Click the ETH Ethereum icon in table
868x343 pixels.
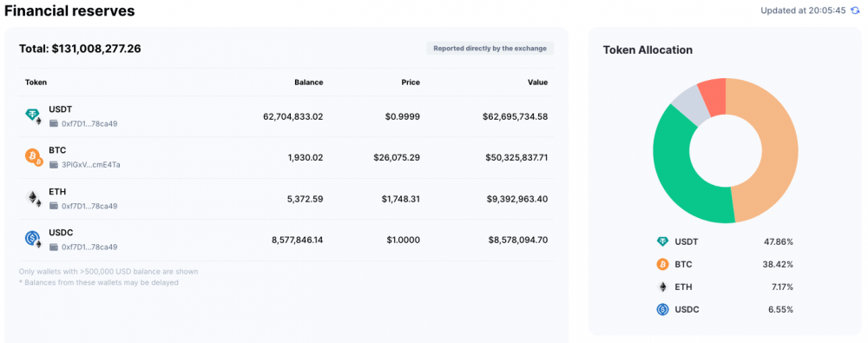point(34,198)
